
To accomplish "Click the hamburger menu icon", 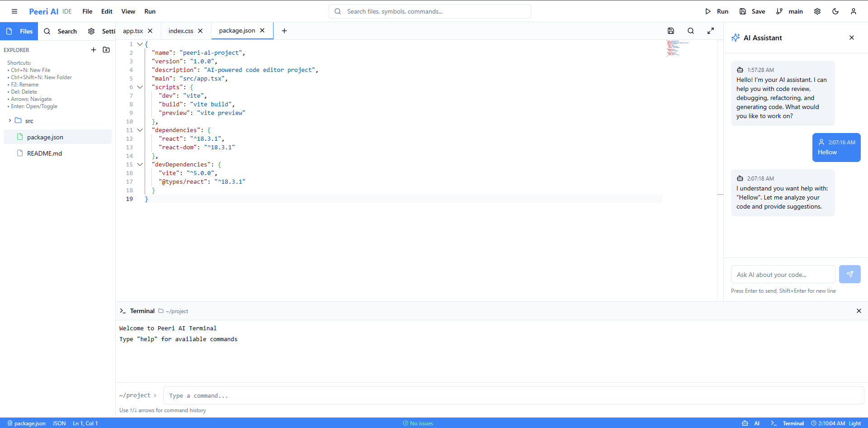I will click(14, 11).
